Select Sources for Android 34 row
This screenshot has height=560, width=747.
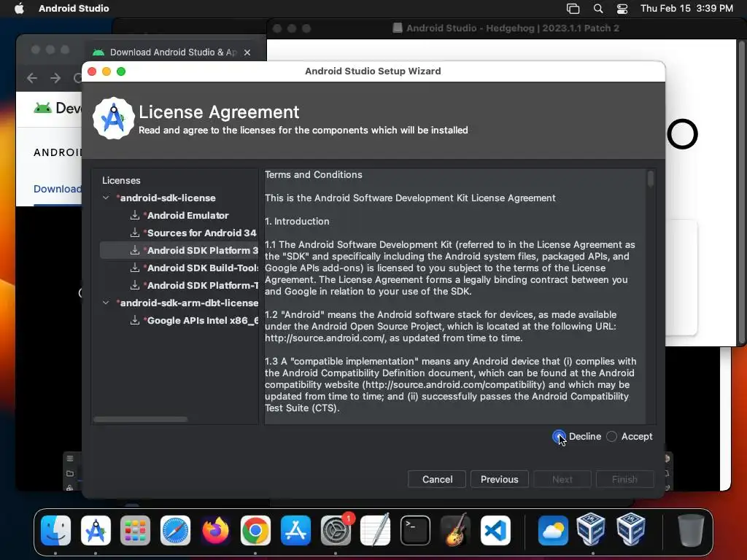click(x=179, y=233)
